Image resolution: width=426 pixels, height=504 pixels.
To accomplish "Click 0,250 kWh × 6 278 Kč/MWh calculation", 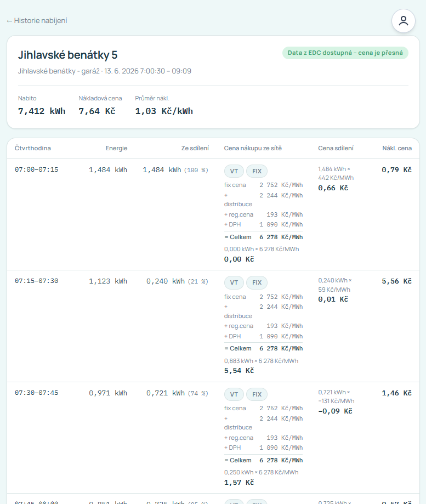I will point(261,472).
